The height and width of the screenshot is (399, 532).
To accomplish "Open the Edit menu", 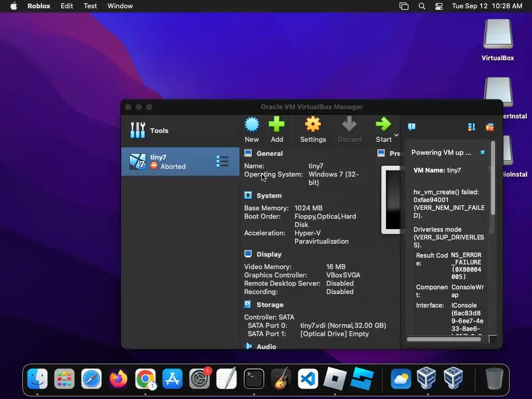I will click(67, 6).
